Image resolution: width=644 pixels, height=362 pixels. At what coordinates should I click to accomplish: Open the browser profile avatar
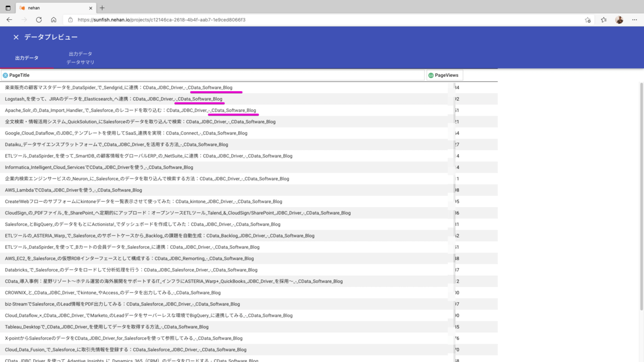(619, 20)
